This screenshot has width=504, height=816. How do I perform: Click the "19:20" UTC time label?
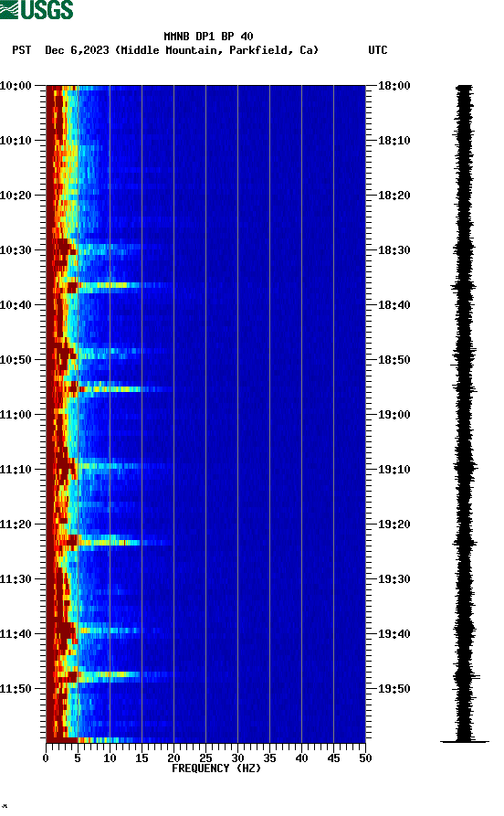pyautogui.click(x=394, y=525)
